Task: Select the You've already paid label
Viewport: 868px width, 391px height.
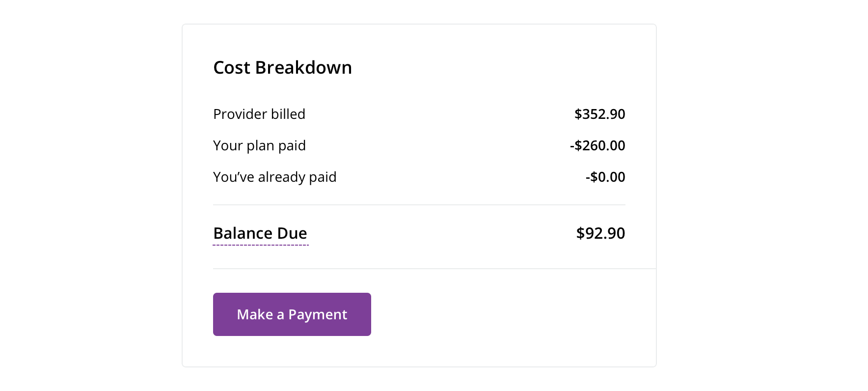Action: point(274,177)
